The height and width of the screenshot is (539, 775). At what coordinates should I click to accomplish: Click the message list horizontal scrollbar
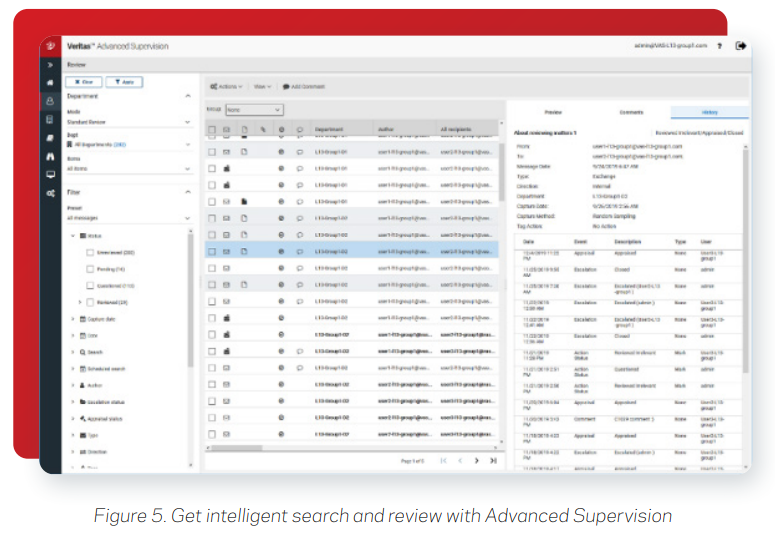[236, 448]
